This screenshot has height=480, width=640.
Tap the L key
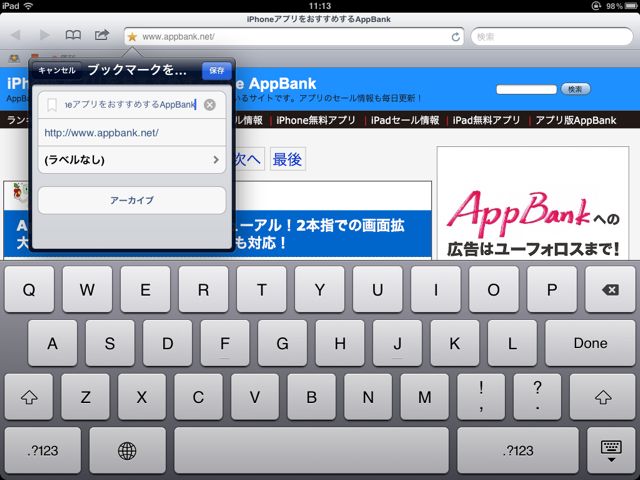pos(512,343)
